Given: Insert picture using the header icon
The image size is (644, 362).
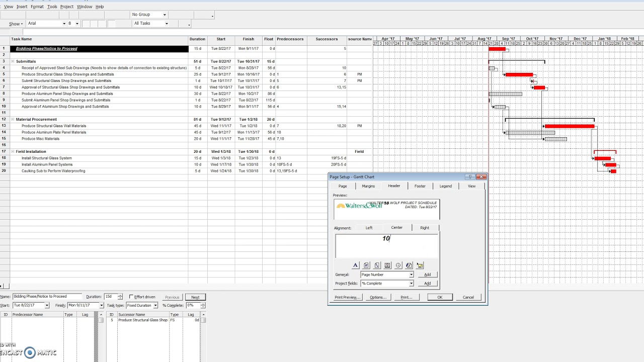Looking at the screenshot, I should tap(420, 265).
